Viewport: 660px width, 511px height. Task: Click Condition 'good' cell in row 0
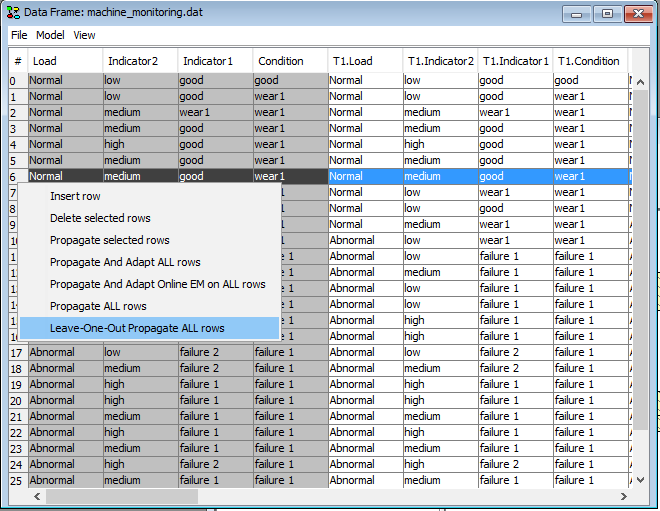pos(290,80)
